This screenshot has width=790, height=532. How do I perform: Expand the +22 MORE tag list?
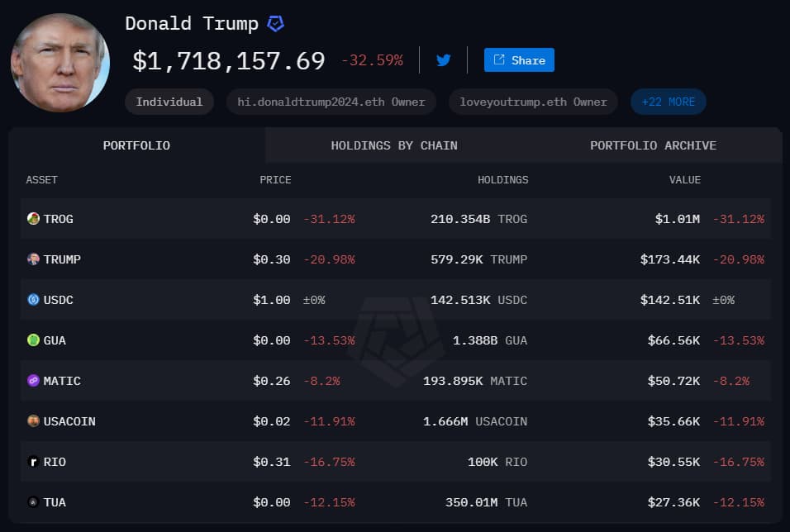click(668, 101)
